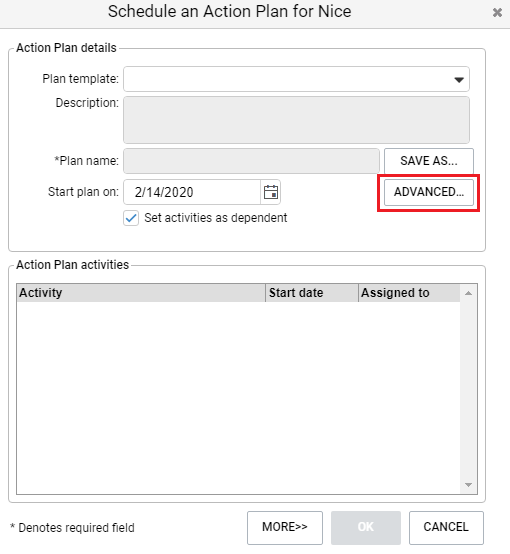Image resolution: width=510 pixels, height=554 pixels.
Task: Click inside the Description text area
Action: click(296, 120)
